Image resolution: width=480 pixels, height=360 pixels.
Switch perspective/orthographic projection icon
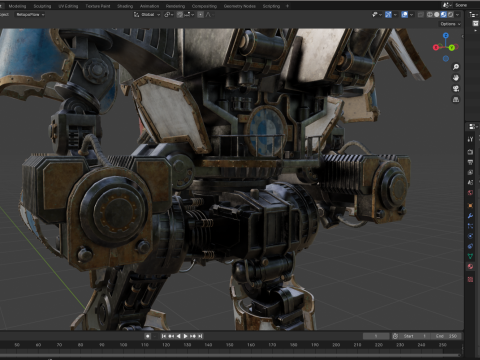[456, 100]
